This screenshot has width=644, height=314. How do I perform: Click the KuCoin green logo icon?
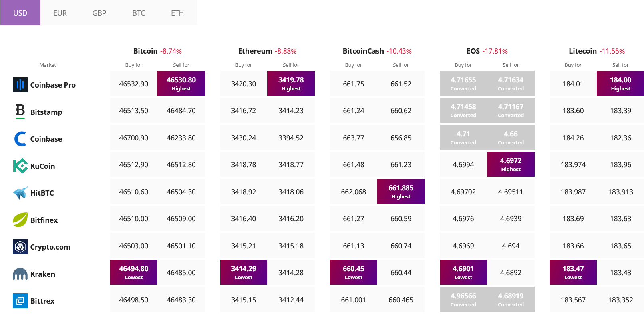pos(20,166)
